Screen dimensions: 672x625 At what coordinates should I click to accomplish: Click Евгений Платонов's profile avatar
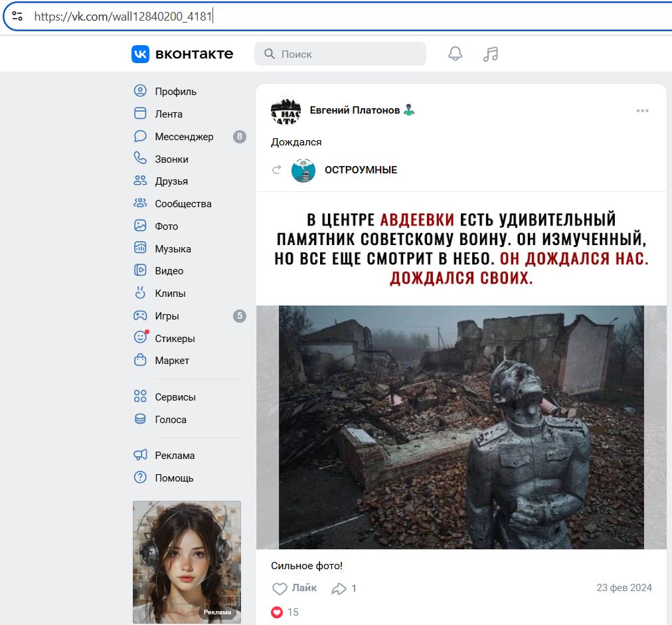286,111
